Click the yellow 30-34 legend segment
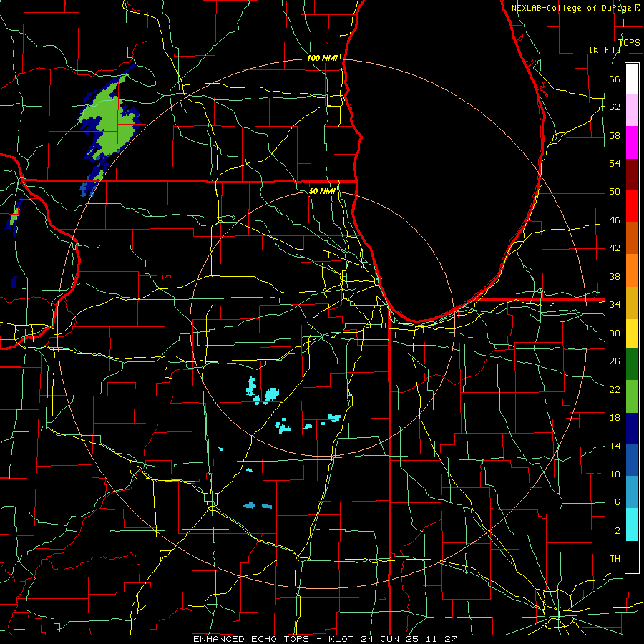This screenshot has width=644, height=644. click(632, 333)
